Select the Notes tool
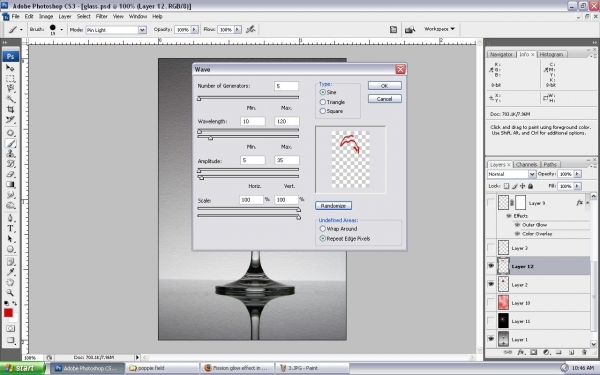The height and width of the screenshot is (375, 600). point(10,262)
